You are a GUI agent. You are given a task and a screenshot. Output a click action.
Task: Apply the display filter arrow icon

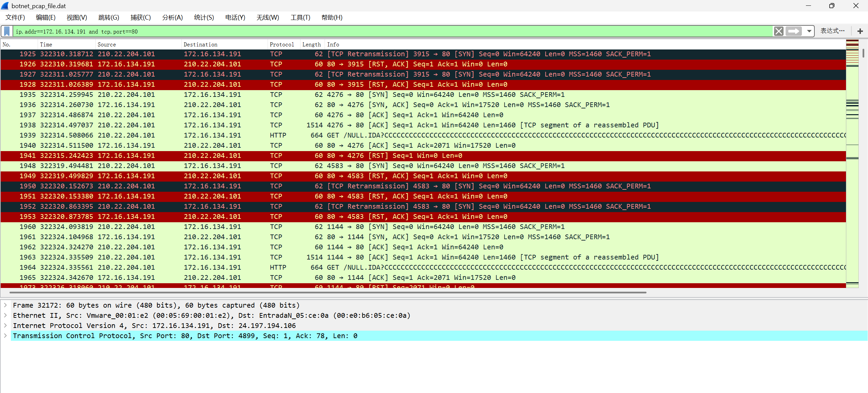coord(793,32)
